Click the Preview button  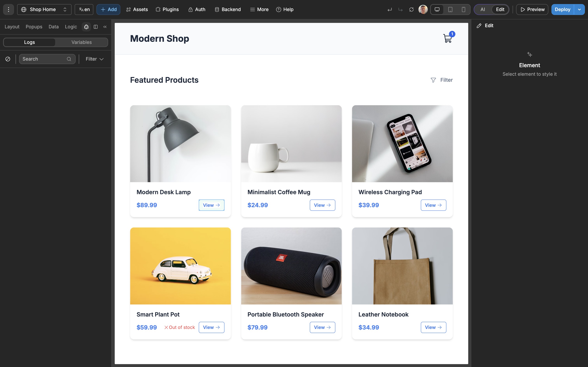[x=532, y=10]
